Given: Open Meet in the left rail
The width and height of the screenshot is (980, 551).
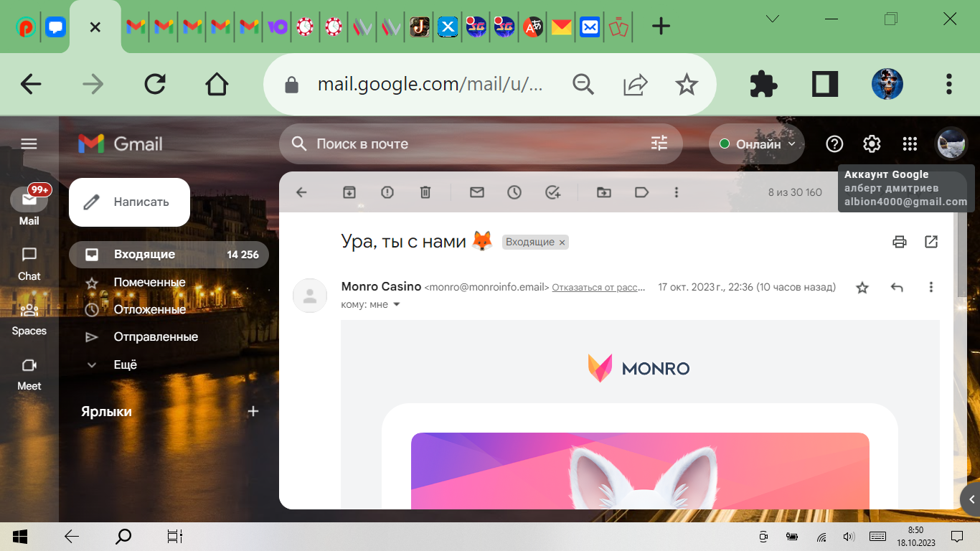Looking at the screenshot, I should [29, 374].
